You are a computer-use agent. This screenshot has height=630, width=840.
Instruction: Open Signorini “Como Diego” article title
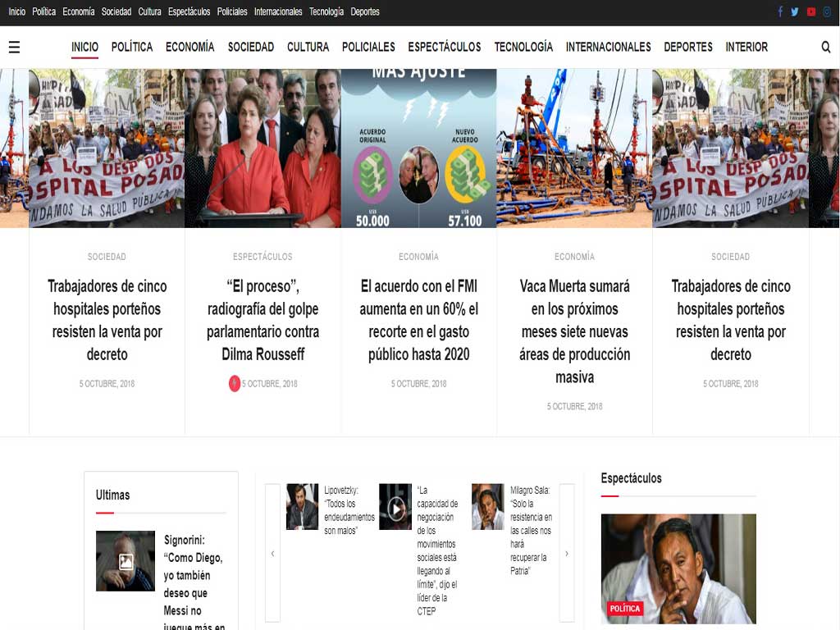[194, 582]
